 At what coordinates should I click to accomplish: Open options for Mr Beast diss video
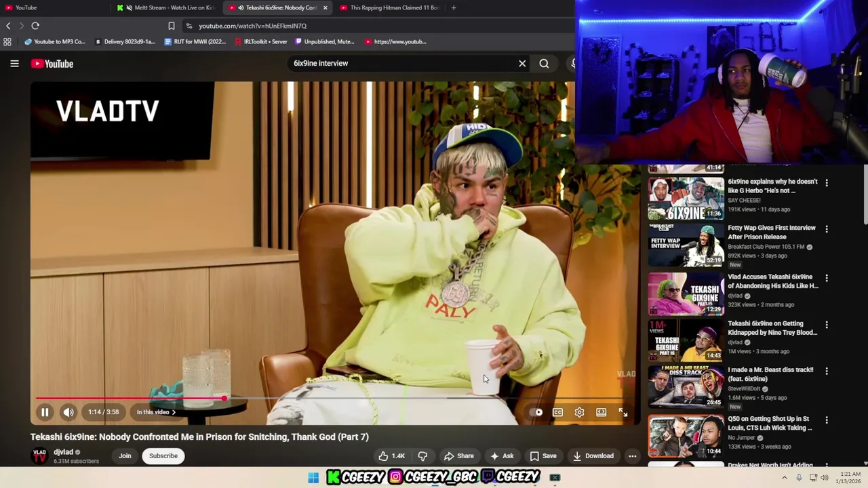click(x=826, y=371)
